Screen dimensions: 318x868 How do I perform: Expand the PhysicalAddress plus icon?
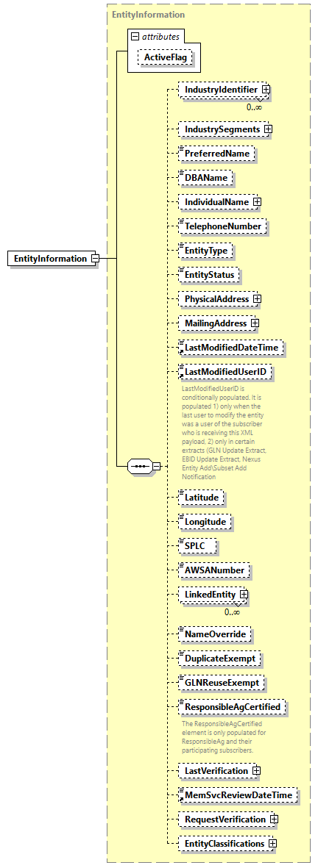click(256, 299)
